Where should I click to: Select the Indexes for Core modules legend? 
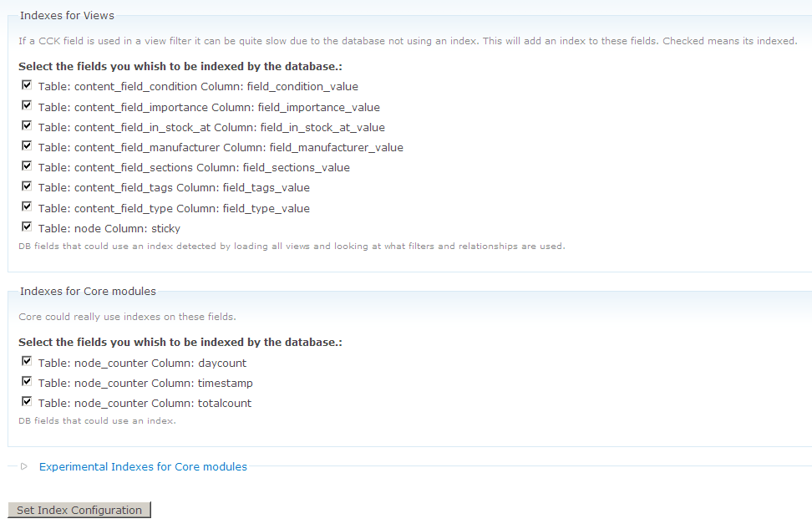tap(88, 291)
